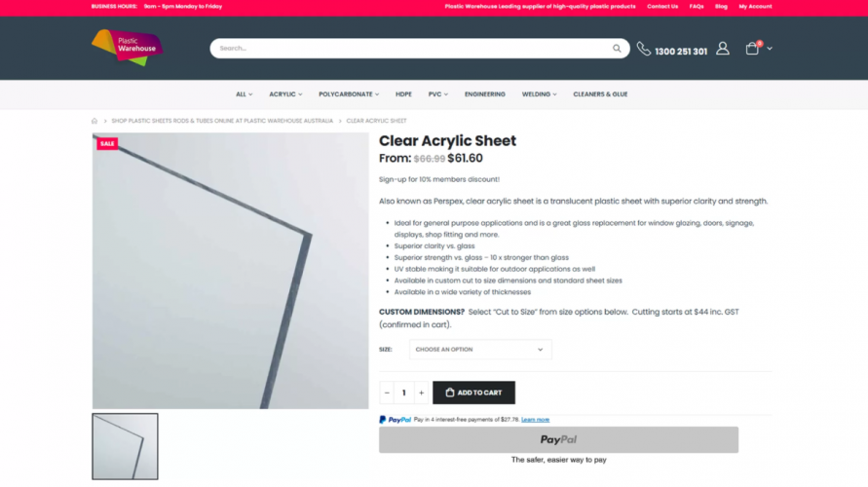Screen dimensions: 868x487
Task: Open the Size 'Choose an option' dropdown
Action: [x=480, y=350]
